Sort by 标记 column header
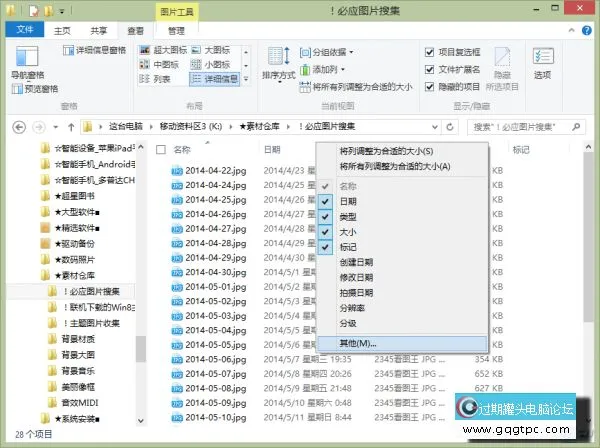The height and width of the screenshot is (448, 600). 521,150
